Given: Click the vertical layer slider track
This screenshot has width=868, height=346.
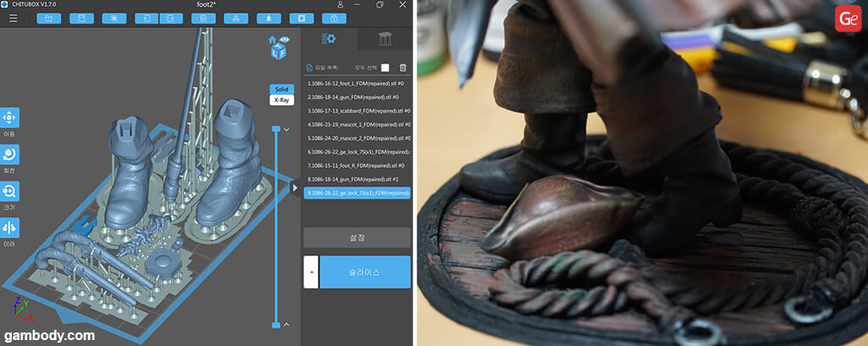Looking at the screenshot, I should 276,227.
